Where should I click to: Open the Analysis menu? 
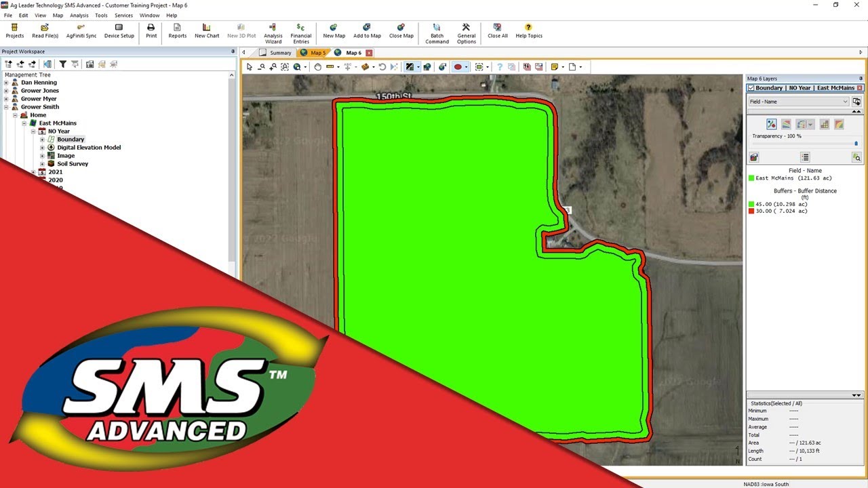click(79, 15)
